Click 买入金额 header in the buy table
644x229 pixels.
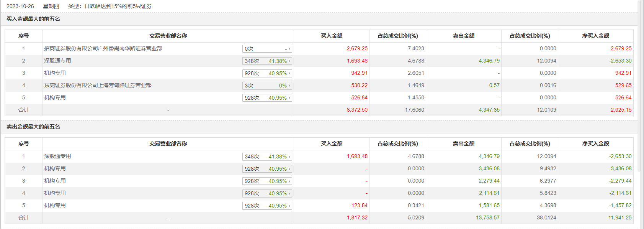pyautogui.click(x=332, y=36)
